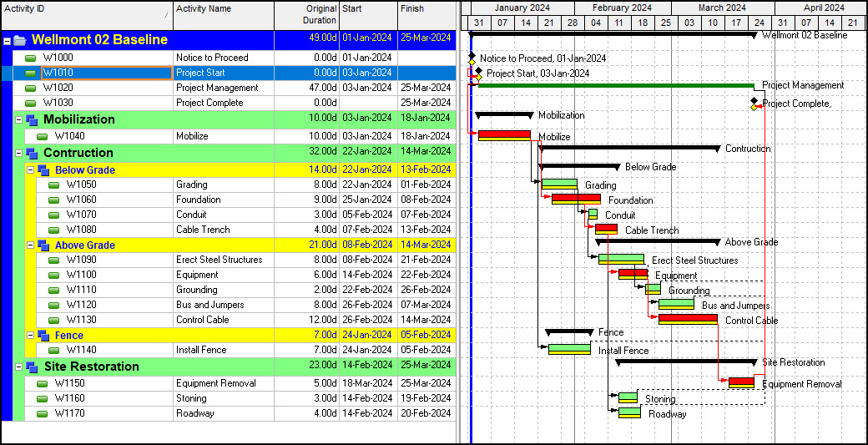
Task: Click the 18-Mar-2024 start date cell
Action: 368,383
